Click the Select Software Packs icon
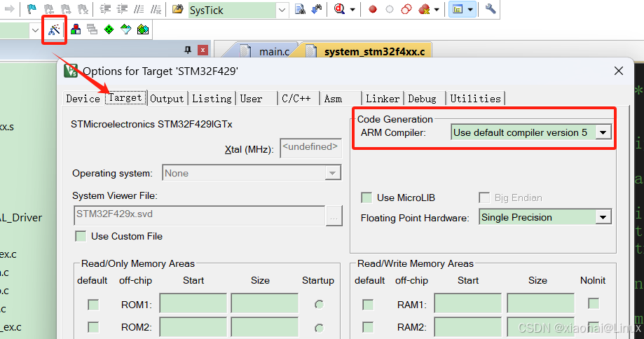The image size is (644, 339). pyautogui.click(x=125, y=29)
